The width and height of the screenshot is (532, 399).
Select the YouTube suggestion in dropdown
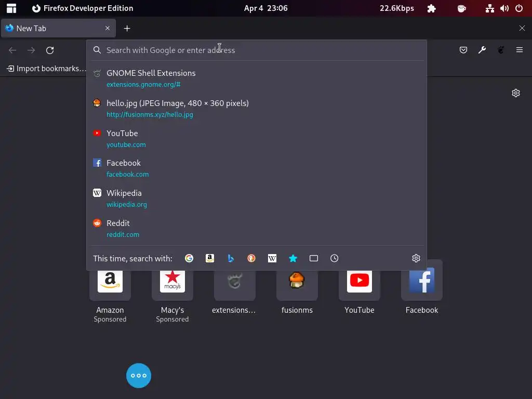tap(257, 138)
